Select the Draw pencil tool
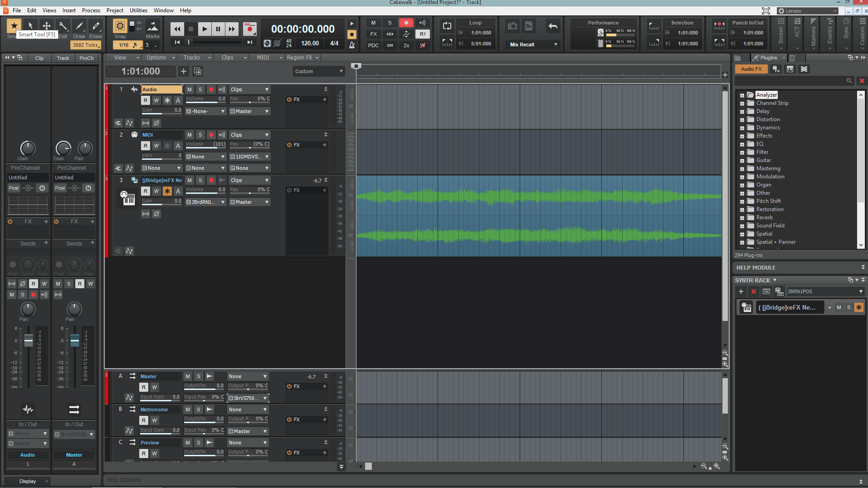 point(79,26)
